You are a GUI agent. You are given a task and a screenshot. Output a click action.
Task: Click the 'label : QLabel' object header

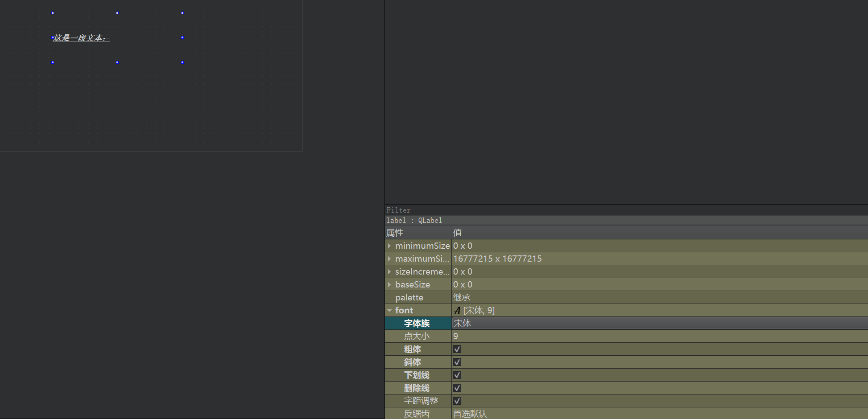(626, 220)
